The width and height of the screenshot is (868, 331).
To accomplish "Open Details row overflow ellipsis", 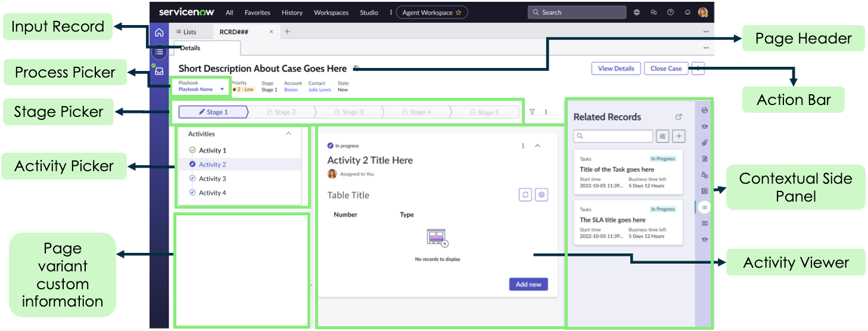I will [x=706, y=48].
